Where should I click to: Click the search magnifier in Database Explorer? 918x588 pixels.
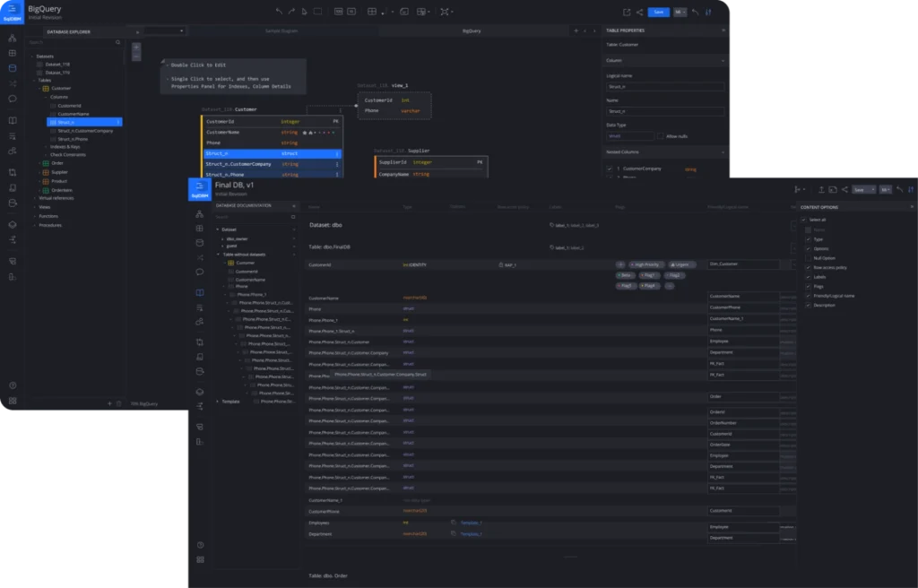click(118, 42)
